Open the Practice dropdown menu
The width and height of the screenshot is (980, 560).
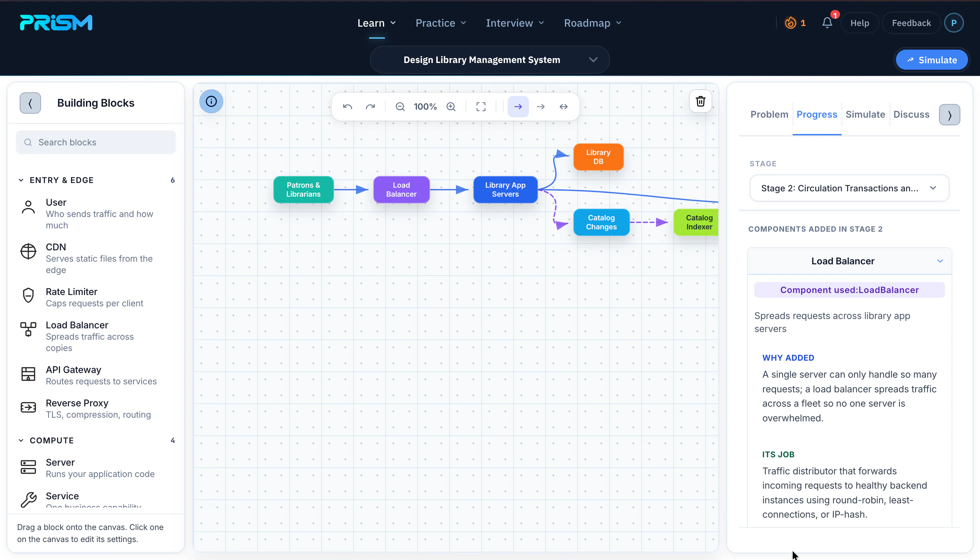pyautogui.click(x=441, y=23)
